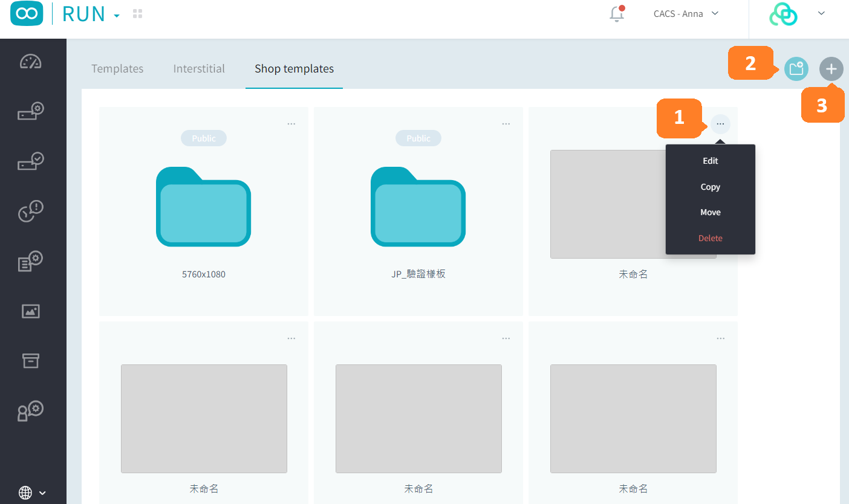Close the active three-dot menu button
This screenshot has height=504, width=849.
[x=720, y=124]
